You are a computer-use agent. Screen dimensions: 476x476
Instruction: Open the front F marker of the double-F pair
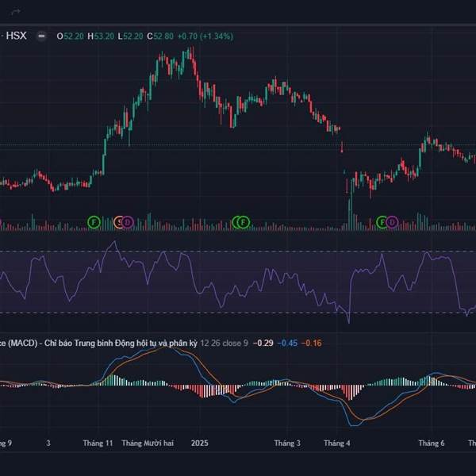244,222
